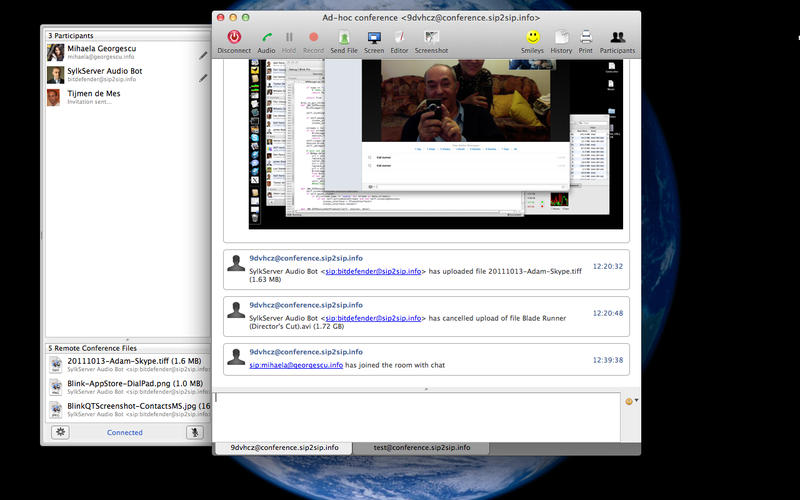Select Blink-AppStore-DialPad.png (1.0 MB) row

(x=128, y=387)
